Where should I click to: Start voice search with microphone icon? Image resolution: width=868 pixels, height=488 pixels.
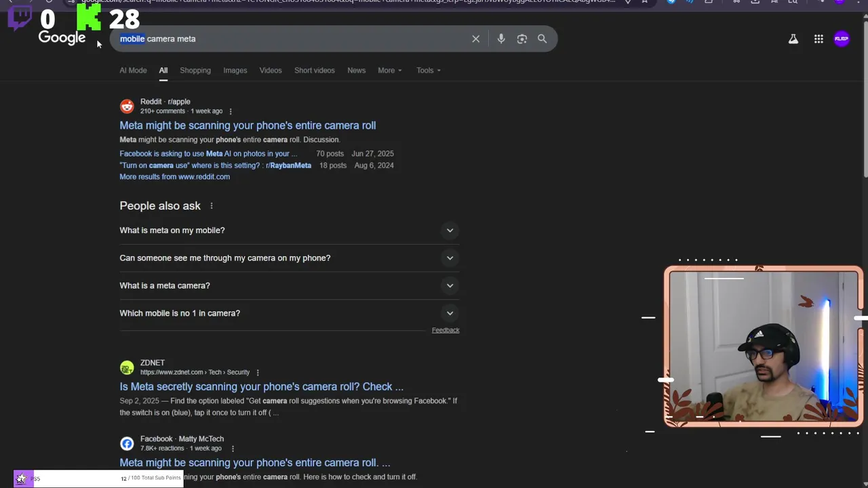coord(501,39)
